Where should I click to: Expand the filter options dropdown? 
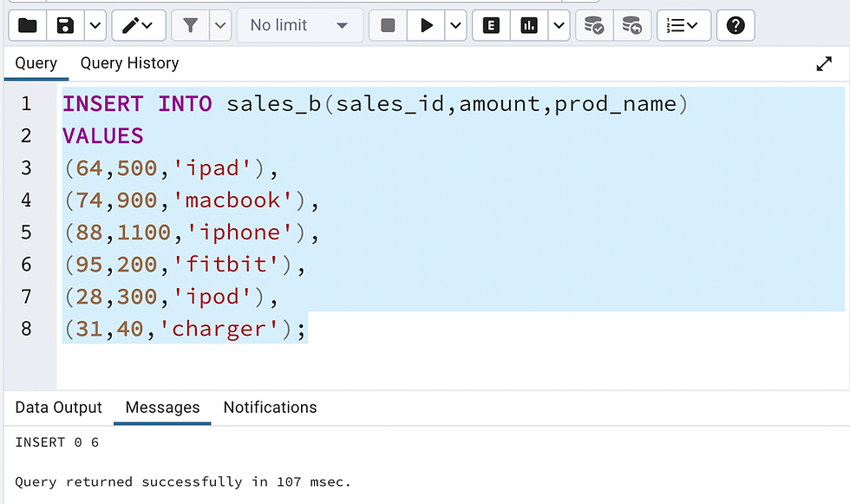[220, 25]
